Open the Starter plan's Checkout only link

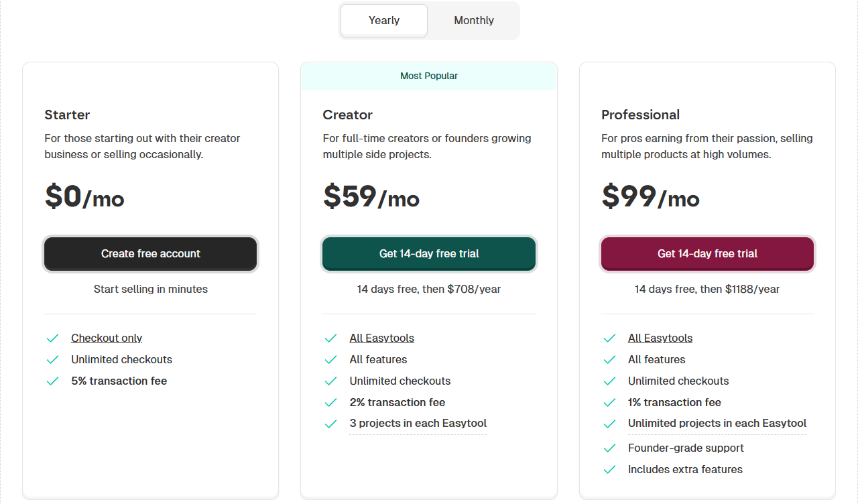click(x=107, y=338)
